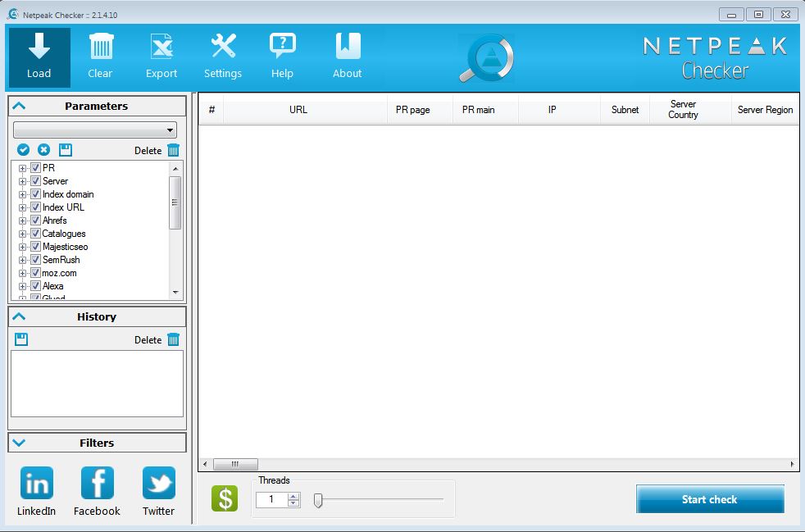Collapse the History panel chevron
The width and height of the screenshot is (805, 532).
click(20, 316)
